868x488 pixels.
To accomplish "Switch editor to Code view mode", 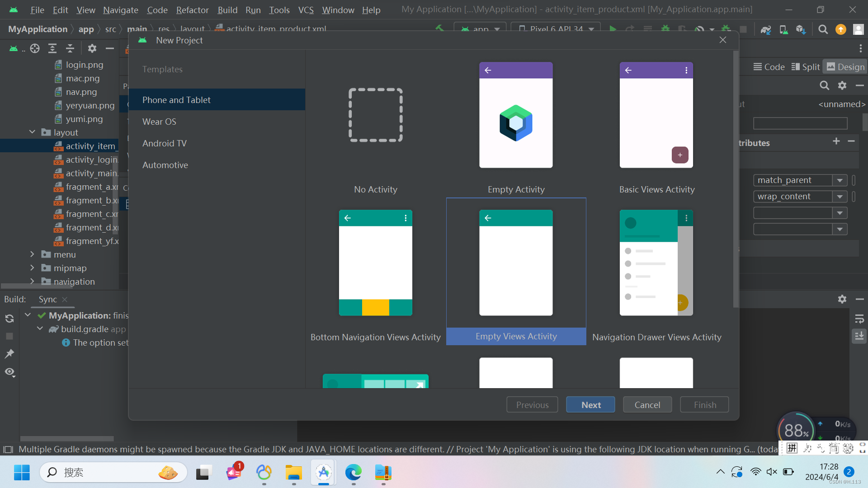I will point(769,67).
